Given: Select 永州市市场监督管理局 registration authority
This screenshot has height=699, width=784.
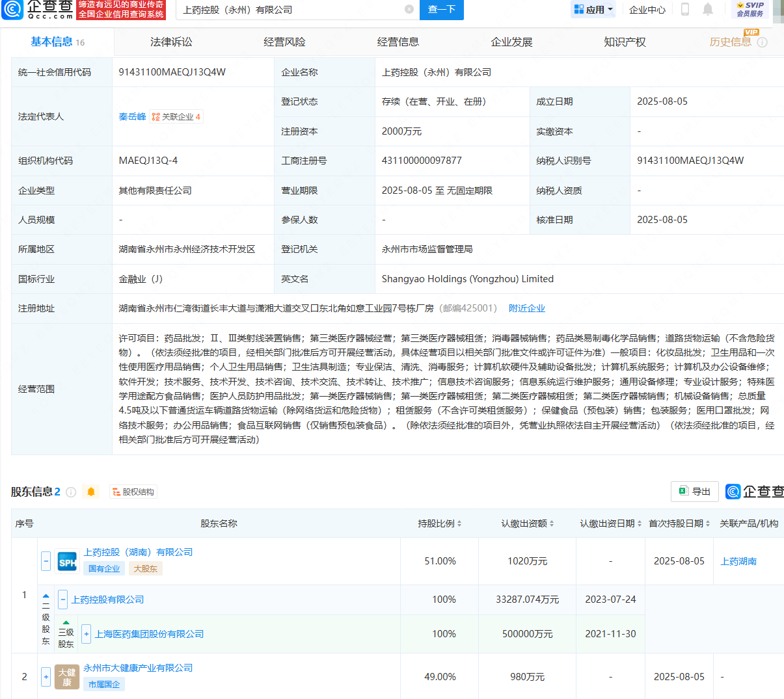Looking at the screenshot, I should (x=427, y=249).
